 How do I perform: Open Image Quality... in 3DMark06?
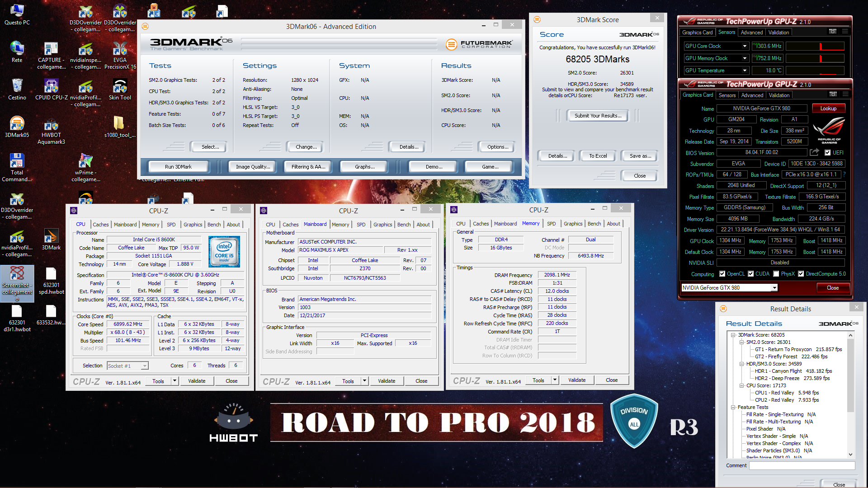click(x=253, y=167)
